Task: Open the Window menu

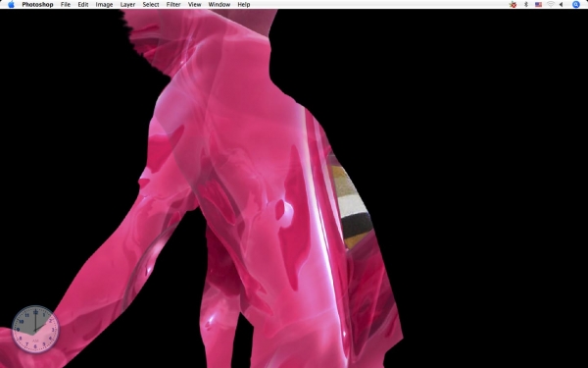Action: pyautogui.click(x=219, y=5)
